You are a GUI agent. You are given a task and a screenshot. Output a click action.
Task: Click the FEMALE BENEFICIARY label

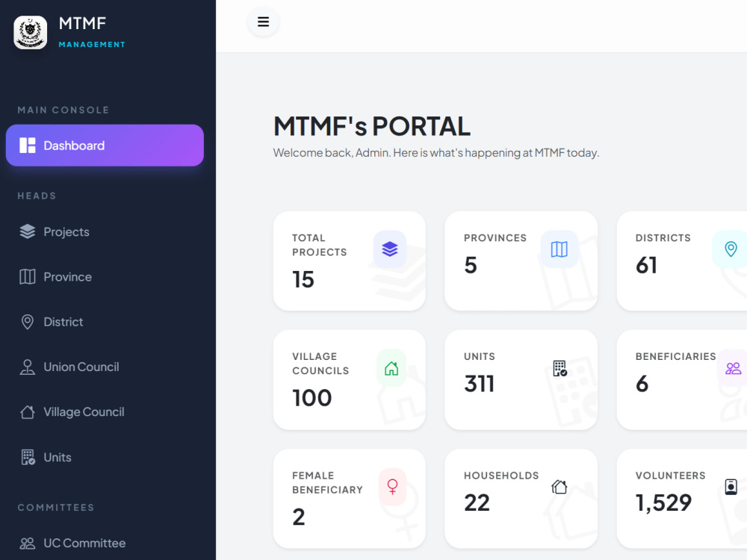[x=327, y=482]
